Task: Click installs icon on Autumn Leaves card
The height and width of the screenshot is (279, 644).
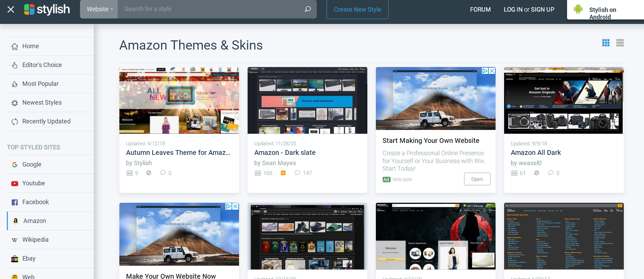Action: 130,173
